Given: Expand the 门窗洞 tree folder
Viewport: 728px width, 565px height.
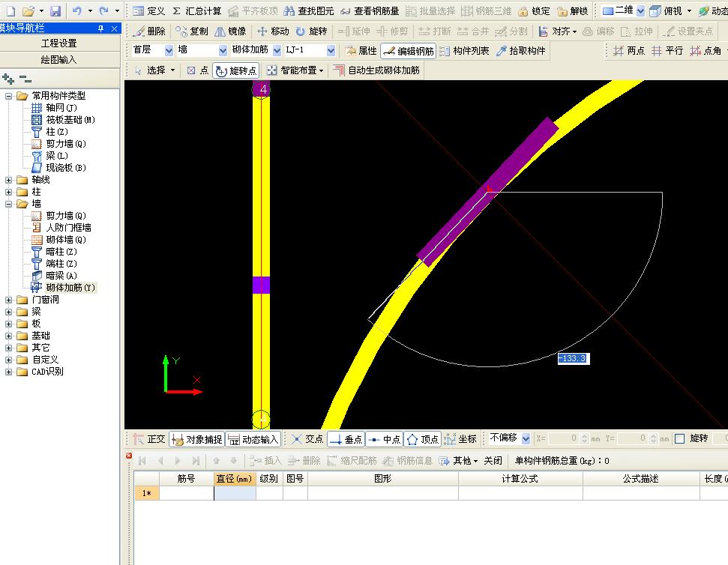Looking at the screenshot, I should click(x=8, y=300).
